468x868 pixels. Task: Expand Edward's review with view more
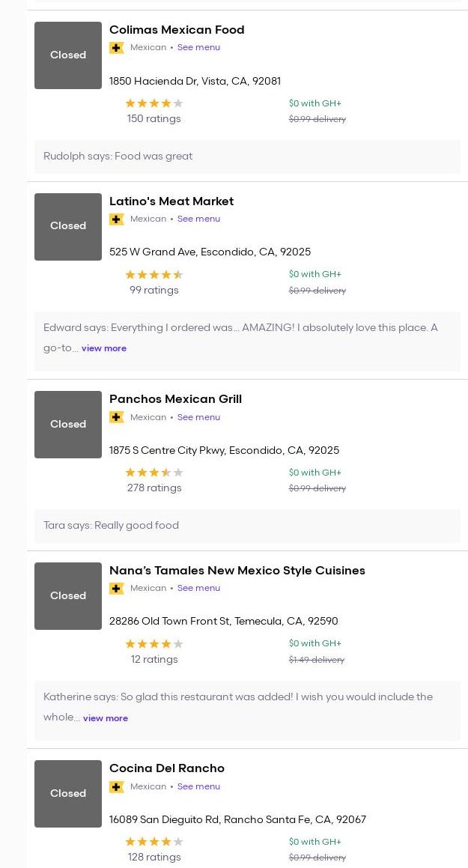[x=104, y=348]
